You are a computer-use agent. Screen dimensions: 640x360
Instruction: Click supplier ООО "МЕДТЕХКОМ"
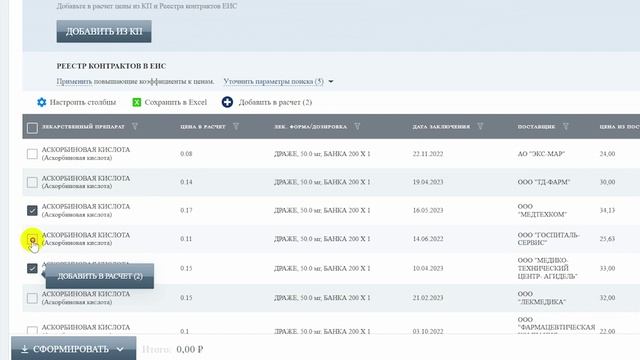tap(542, 210)
